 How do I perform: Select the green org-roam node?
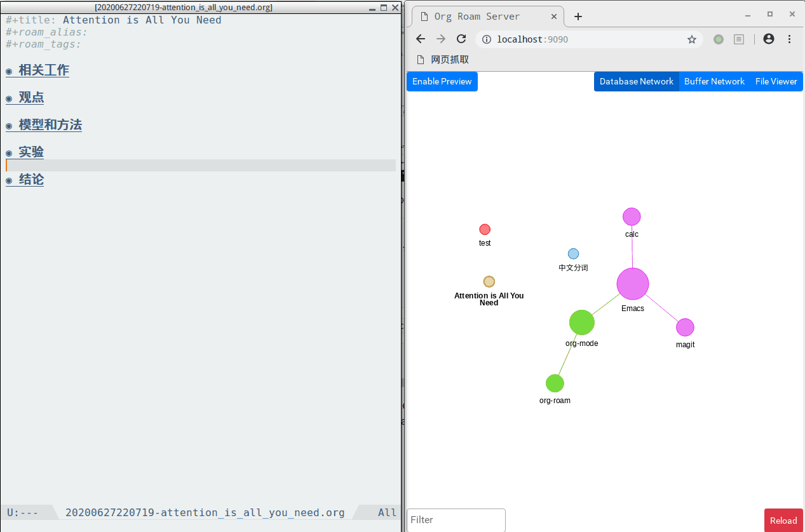point(555,383)
